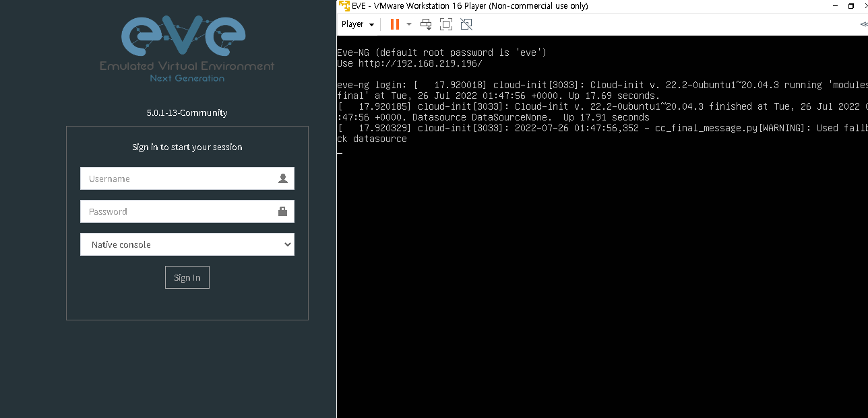
Task: Pause the virtual machine with the orange pause icon
Action: (x=395, y=24)
